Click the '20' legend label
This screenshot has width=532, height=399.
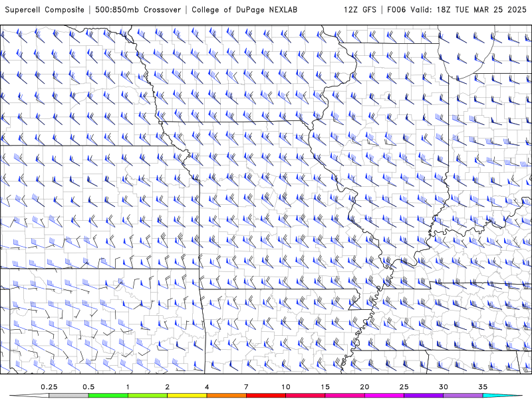tap(364, 387)
